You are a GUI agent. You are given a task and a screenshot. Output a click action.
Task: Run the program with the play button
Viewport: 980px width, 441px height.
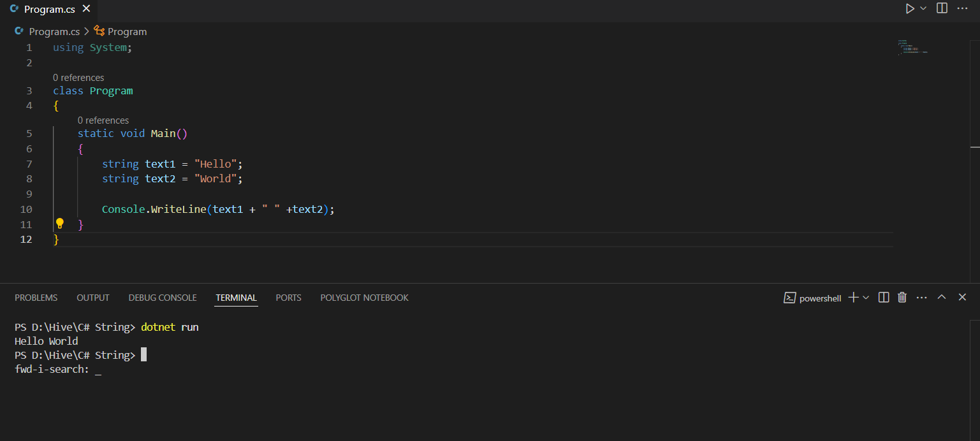click(x=910, y=8)
